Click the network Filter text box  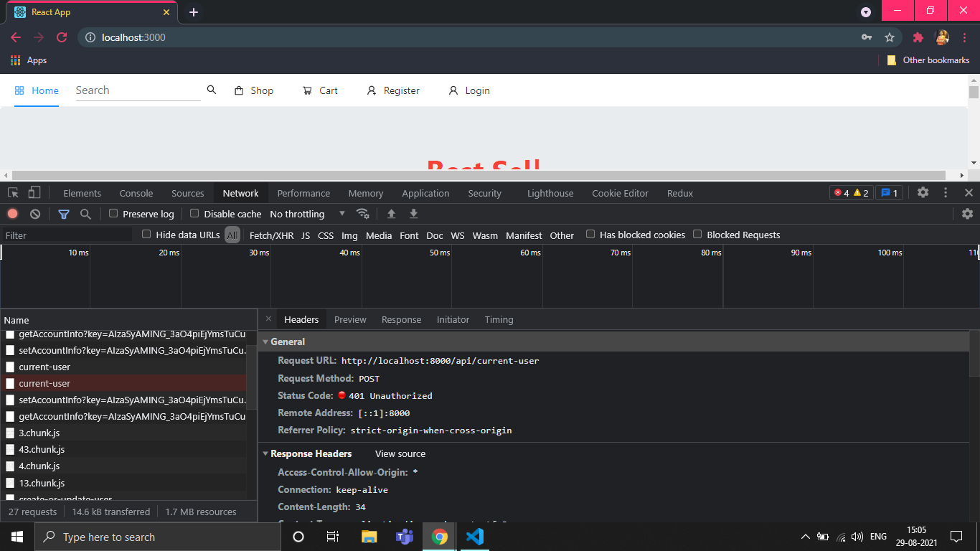pos(67,235)
